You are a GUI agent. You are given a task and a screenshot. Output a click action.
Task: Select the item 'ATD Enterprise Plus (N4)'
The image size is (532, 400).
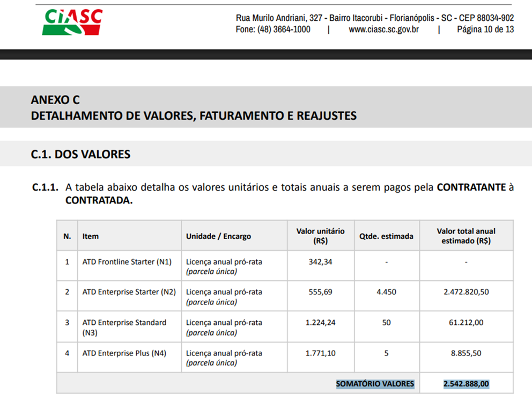[x=124, y=353]
